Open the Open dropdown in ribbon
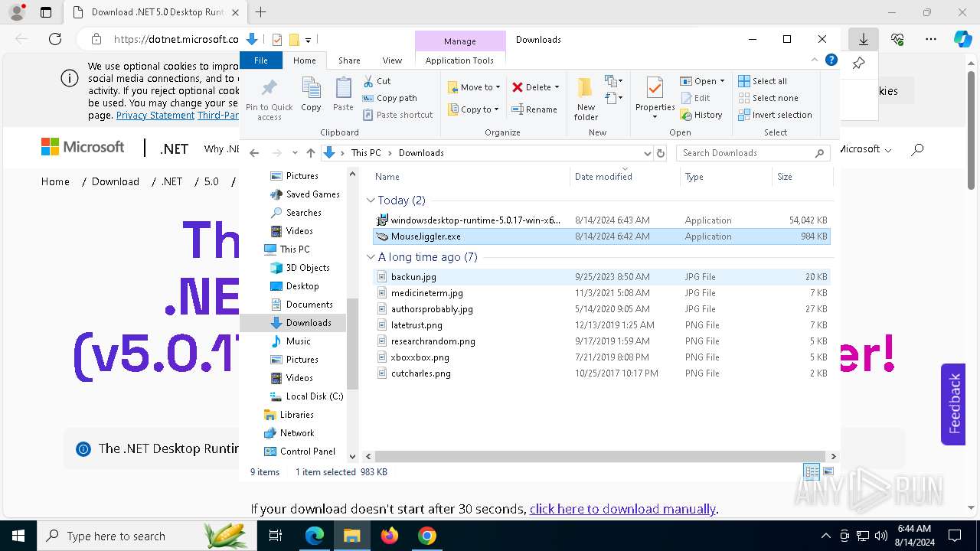The image size is (980, 551). pyautogui.click(x=702, y=81)
